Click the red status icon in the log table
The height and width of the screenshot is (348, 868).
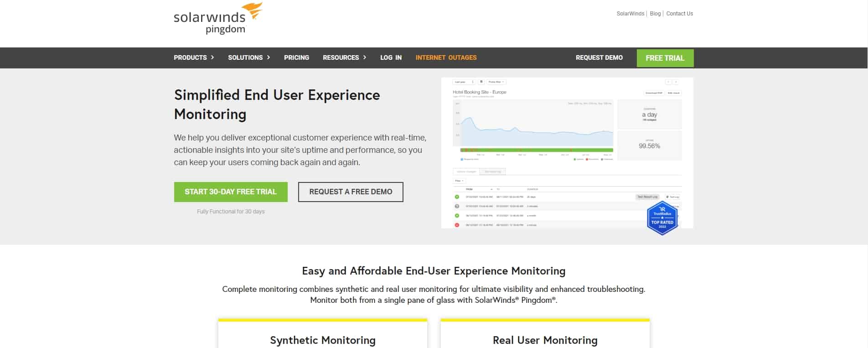(x=457, y=225)
